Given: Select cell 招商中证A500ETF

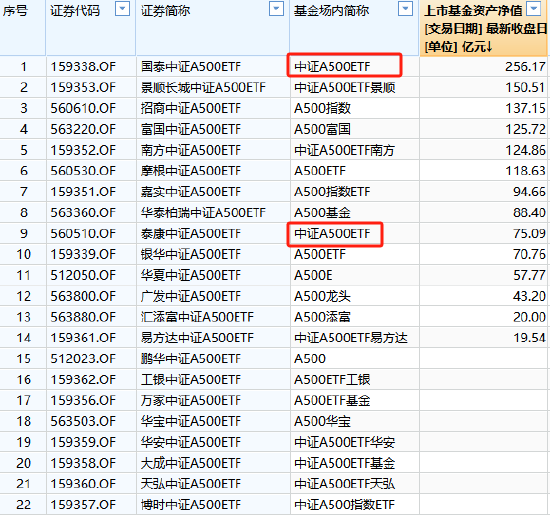Looking at the screenshot, I should click(213, 108).
